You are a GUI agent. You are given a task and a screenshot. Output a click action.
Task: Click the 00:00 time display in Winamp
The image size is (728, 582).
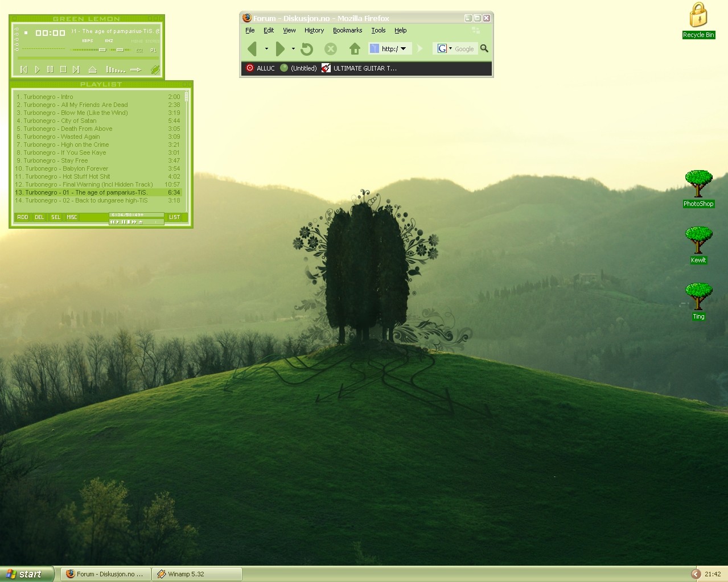tap(50, 33)
